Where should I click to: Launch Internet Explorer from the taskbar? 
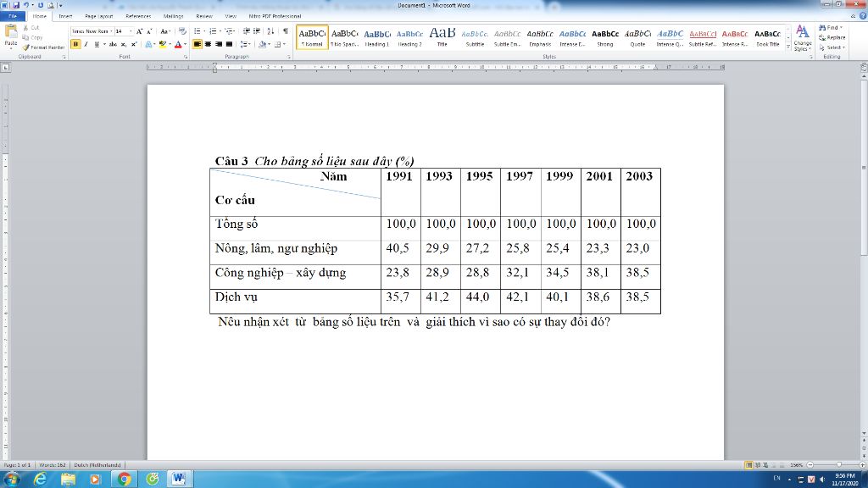coord(40,480)
